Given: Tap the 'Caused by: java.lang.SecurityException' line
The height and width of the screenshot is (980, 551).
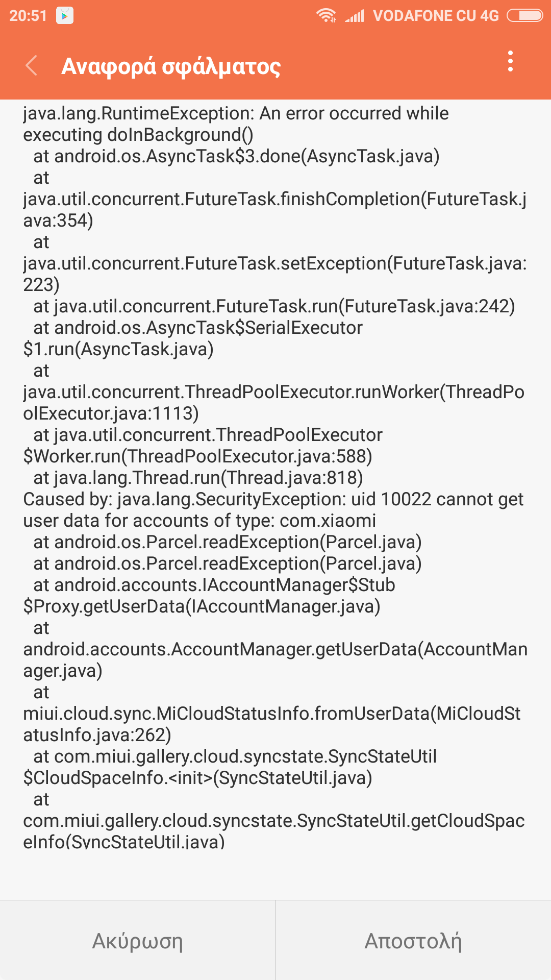Looking at the screenshot, I should [x=273, y=499].
